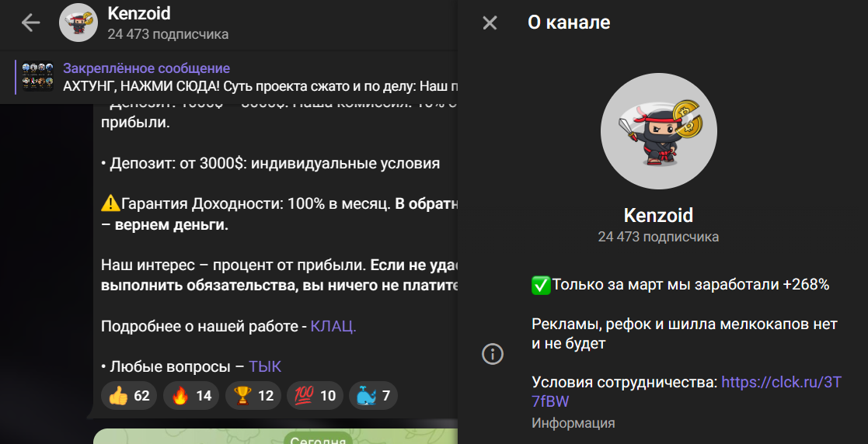This screenshot has height=444, width=868.
Task: Click the 'Закреплённое сообщение' label
Action: point(147,68)
